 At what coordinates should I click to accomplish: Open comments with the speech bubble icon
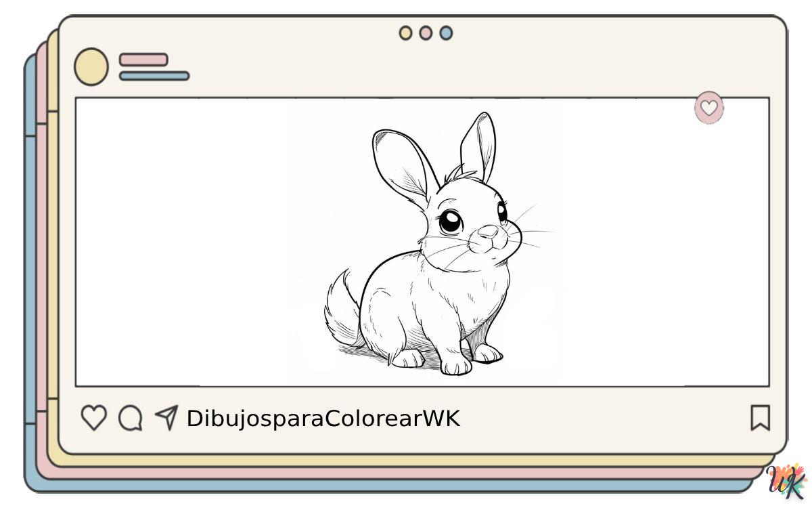coord(130,418)
